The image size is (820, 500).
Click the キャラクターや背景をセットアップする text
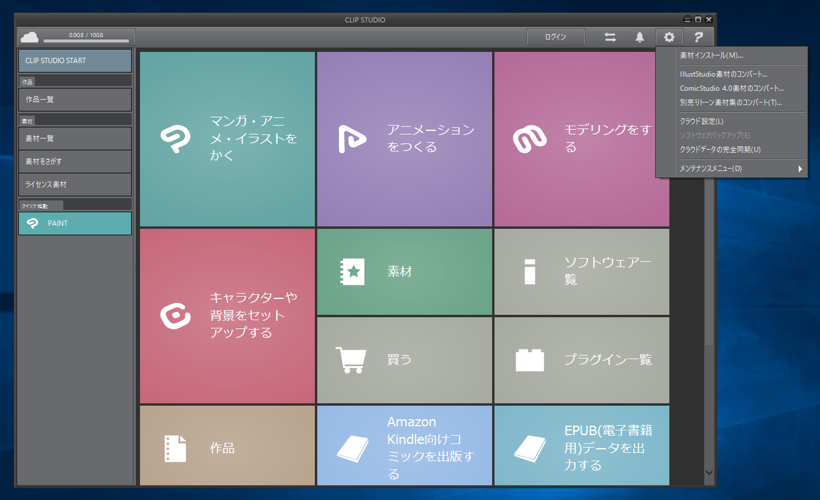pyautogui.click(x=253, y=315)
